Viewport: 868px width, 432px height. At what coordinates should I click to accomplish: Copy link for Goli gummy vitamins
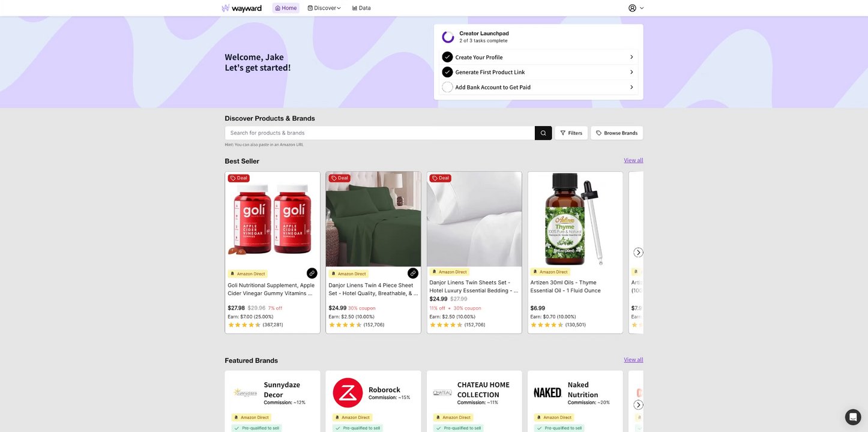[x=312, y=274]
